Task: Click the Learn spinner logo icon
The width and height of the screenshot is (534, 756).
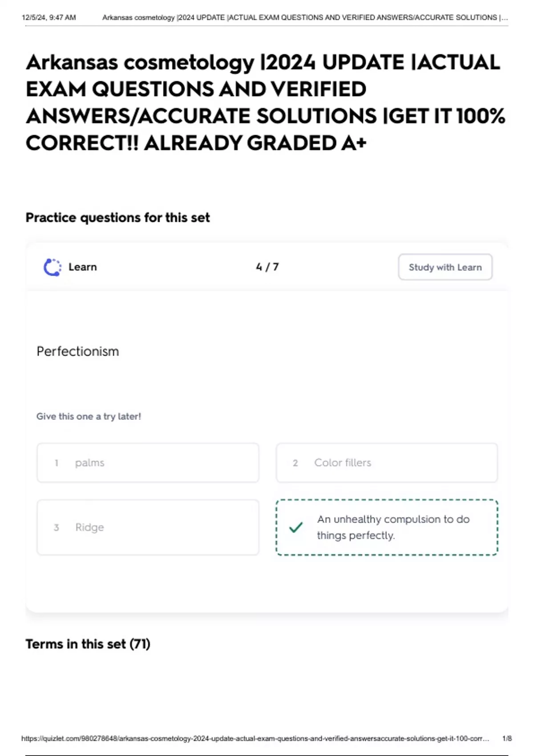Action: [x=53, y=267]
